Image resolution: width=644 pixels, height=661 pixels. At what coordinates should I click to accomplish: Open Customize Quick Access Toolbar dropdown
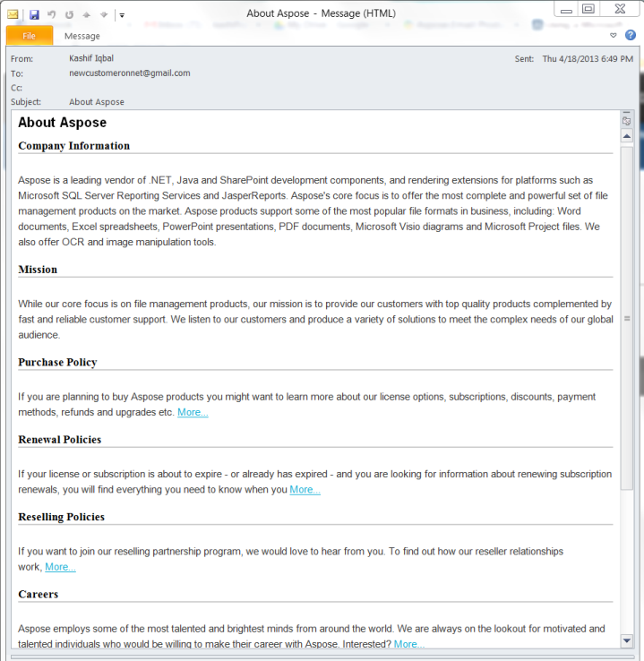click(x=122, y=15)
